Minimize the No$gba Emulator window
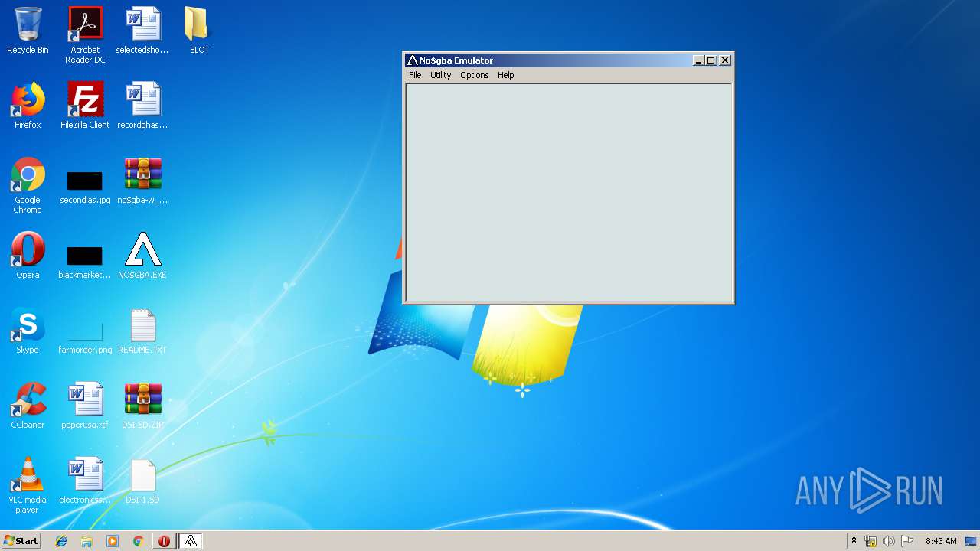This screenshot has height=551, width=980. point(698,60)
